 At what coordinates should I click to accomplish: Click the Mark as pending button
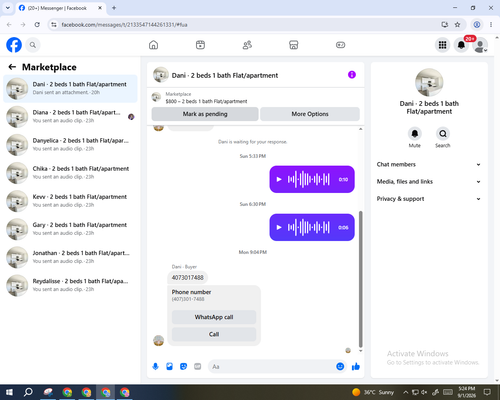tap(205, 114)
